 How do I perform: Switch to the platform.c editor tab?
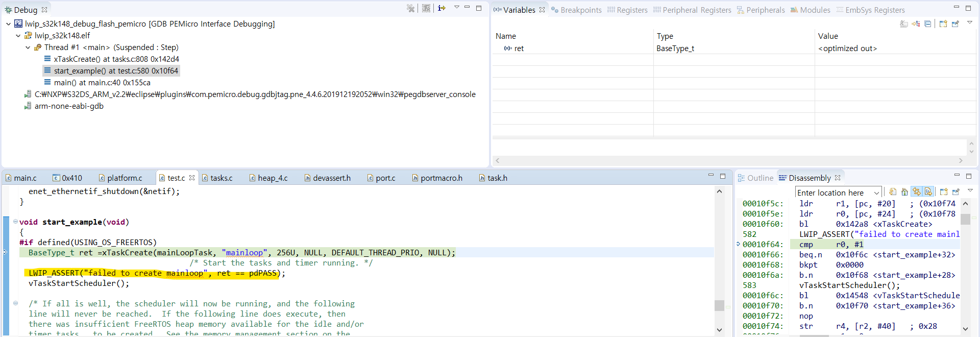120,178
